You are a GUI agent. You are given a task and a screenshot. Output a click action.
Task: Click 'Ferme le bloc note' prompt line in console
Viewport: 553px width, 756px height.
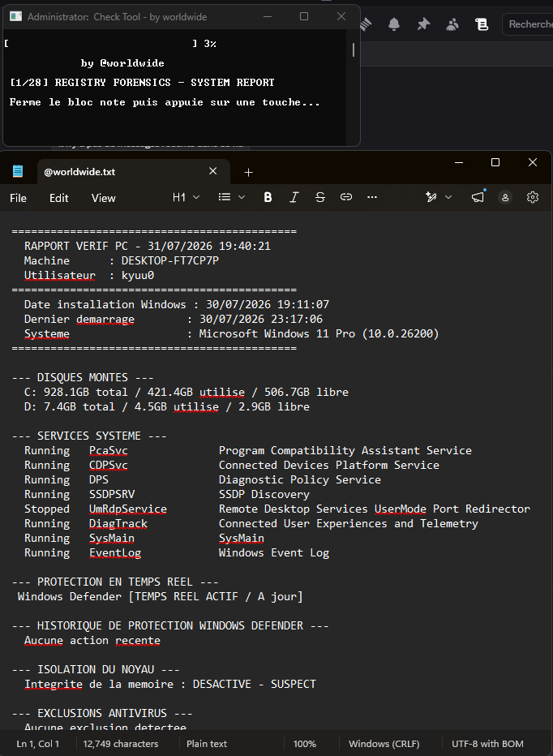tap(165, 102)
